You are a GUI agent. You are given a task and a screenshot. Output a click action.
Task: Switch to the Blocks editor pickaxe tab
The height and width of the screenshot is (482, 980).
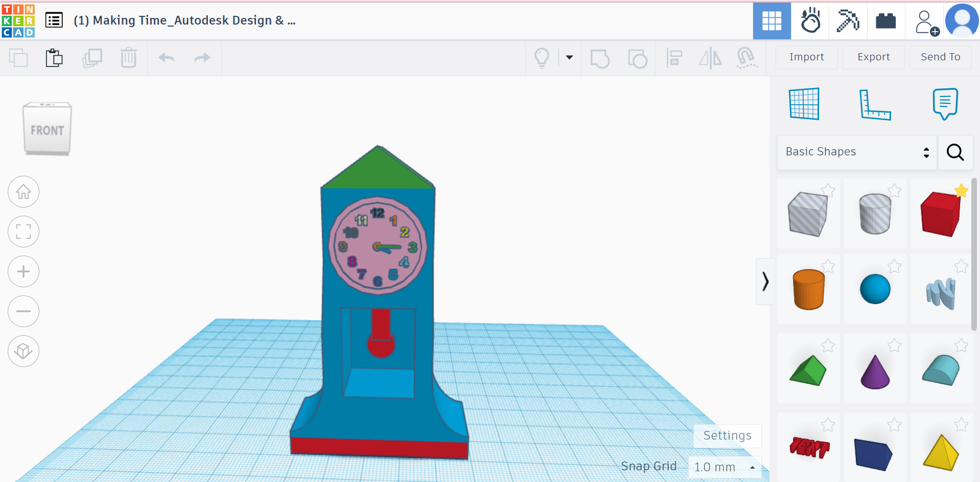pyautogui.click(x=847, y=21)
